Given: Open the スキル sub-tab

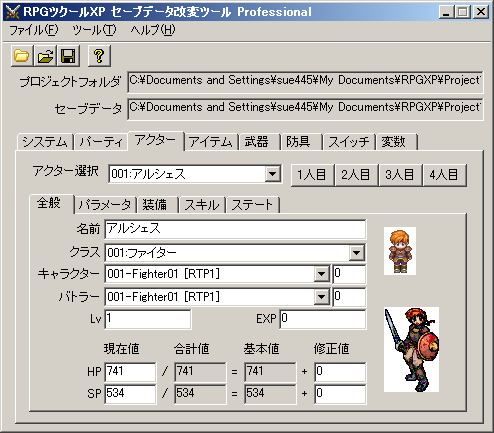Looking at the screenshot, I should coord(202,205).
